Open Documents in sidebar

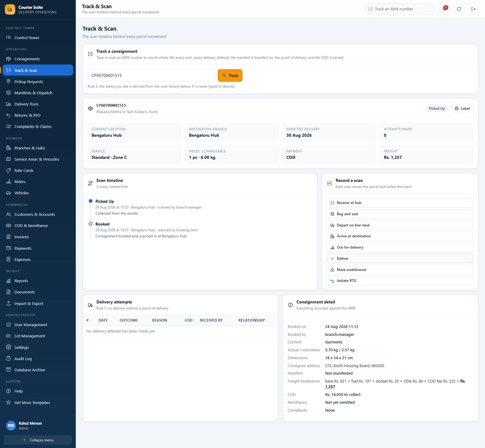pos(38,292)
